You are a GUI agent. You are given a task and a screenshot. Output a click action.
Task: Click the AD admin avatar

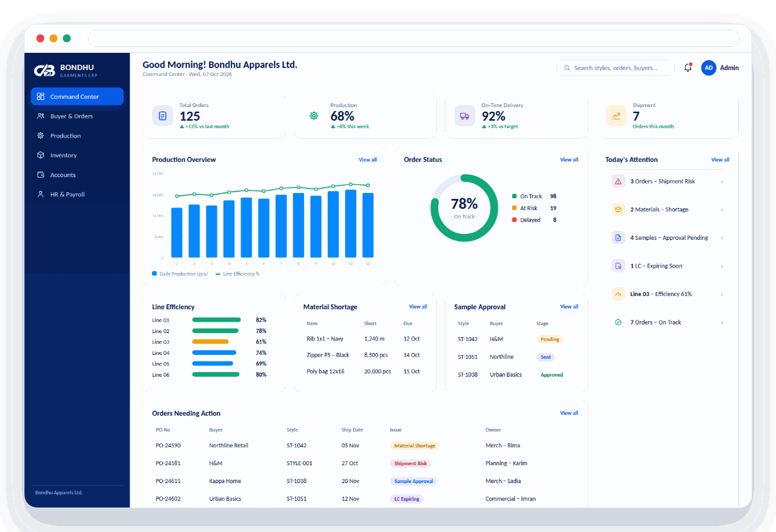pyautogui.click(x=709, y=68)
